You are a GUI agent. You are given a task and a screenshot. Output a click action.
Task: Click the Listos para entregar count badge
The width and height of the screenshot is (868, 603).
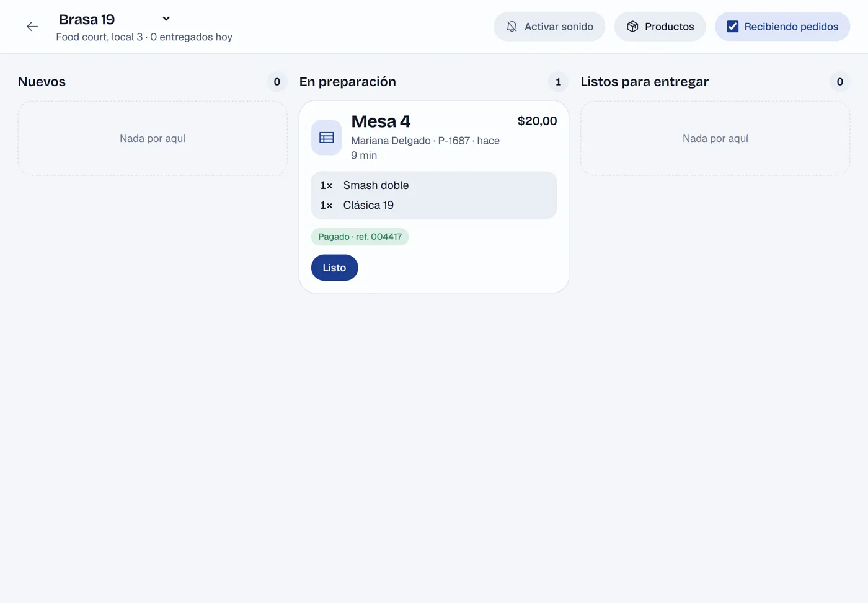(839, 82)
